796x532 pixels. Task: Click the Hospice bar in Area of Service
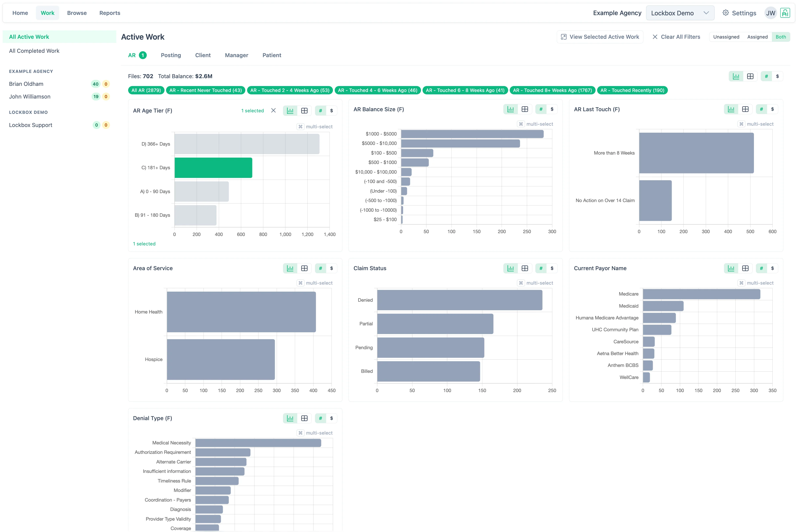221,360
